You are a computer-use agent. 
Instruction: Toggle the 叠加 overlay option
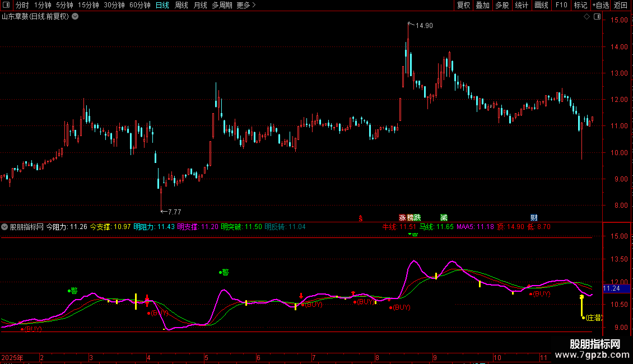(482, 5)
